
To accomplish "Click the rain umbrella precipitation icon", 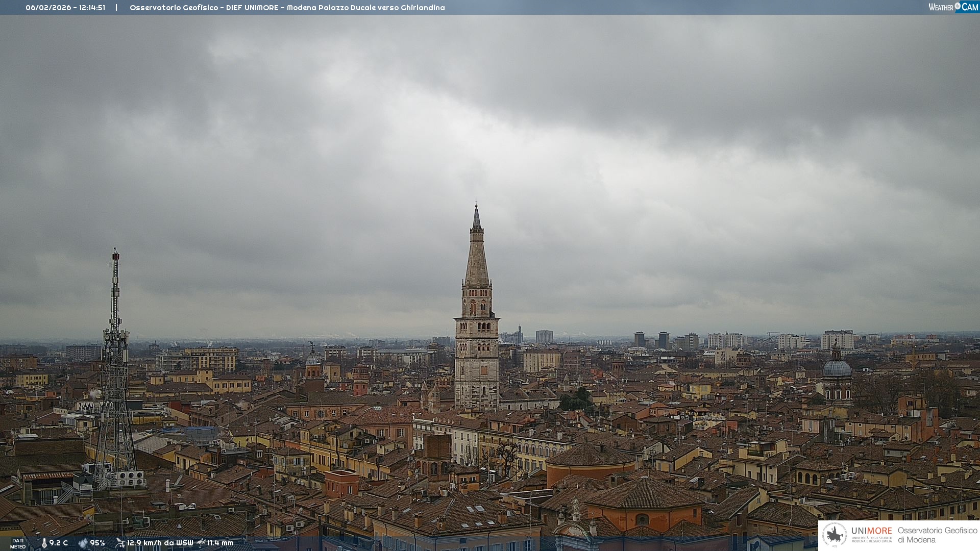I will [x=201, y=543].
